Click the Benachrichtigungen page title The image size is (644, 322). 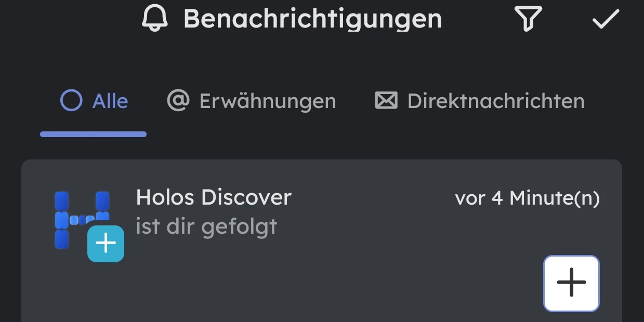tap(312, 19)
